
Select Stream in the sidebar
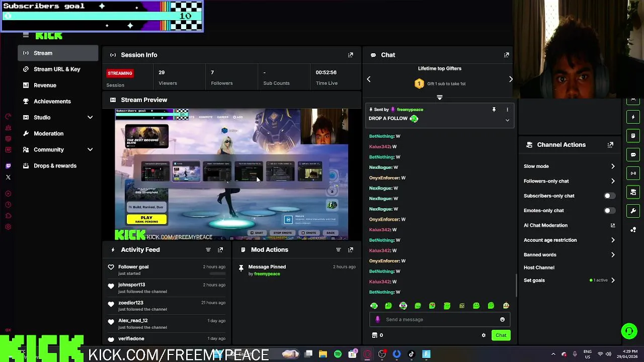pyautogui.click(x=58, y=53)
